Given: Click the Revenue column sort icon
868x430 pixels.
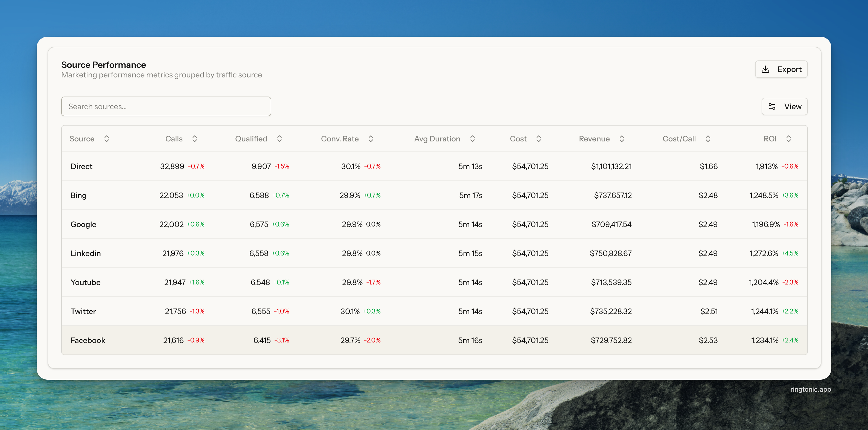Looking at the screenshot, I should [x=622, y=139].
